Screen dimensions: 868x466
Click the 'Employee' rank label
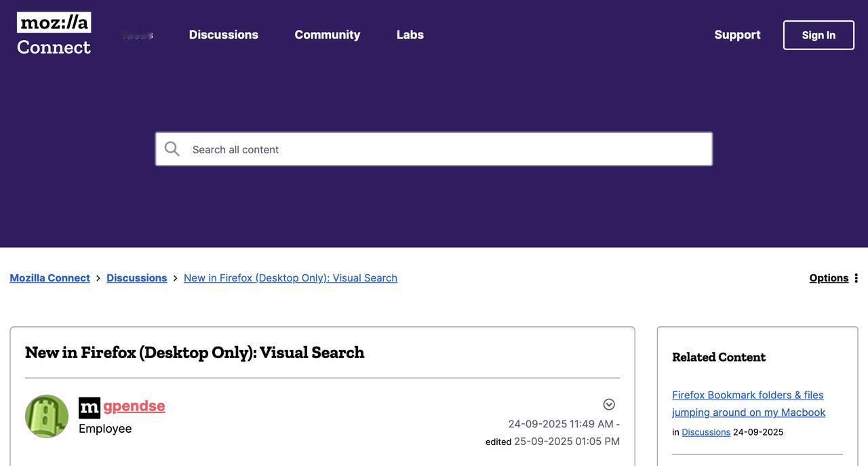(x=105, y=429)
